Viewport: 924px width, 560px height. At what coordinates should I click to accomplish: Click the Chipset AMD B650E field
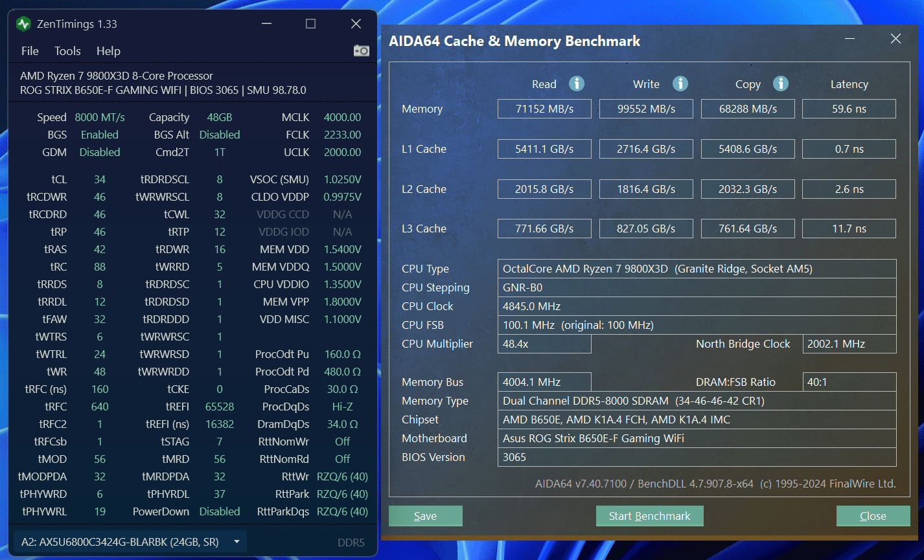tap(697, 420)
